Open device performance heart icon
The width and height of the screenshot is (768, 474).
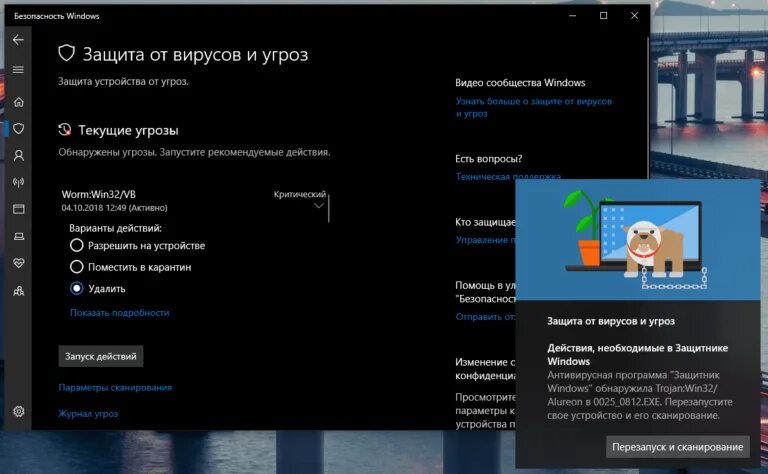[x=19, y=263]
